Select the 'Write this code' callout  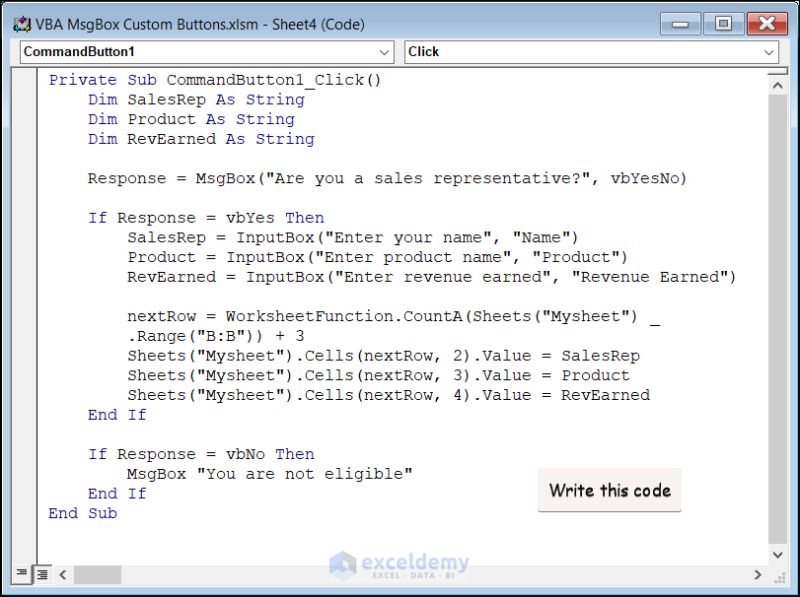pos(610,490)
